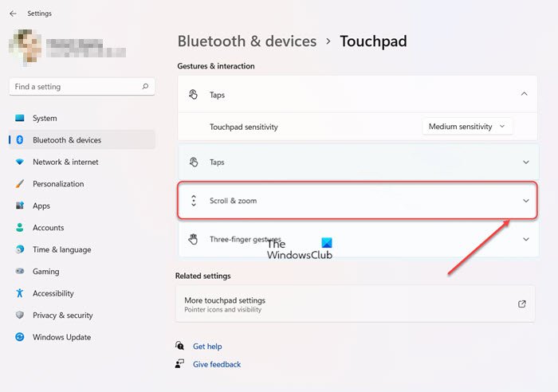Click the search magnifier icon

click(x=145, y=86)
